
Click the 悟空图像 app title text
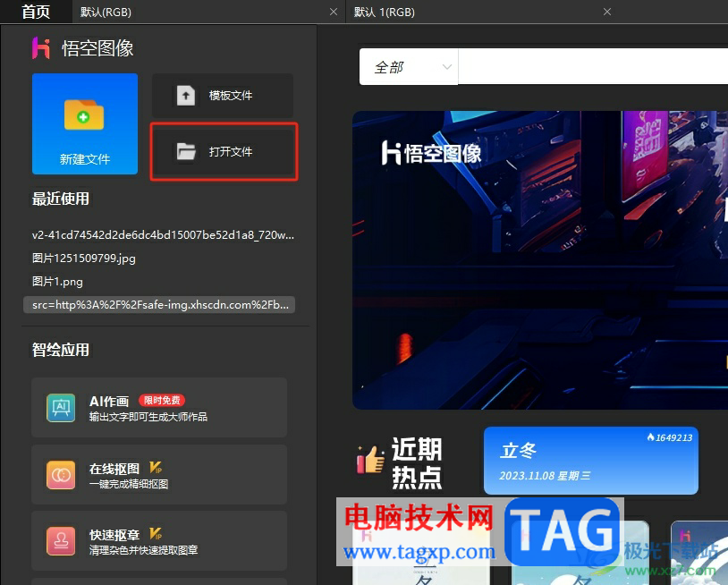[98, 48]
